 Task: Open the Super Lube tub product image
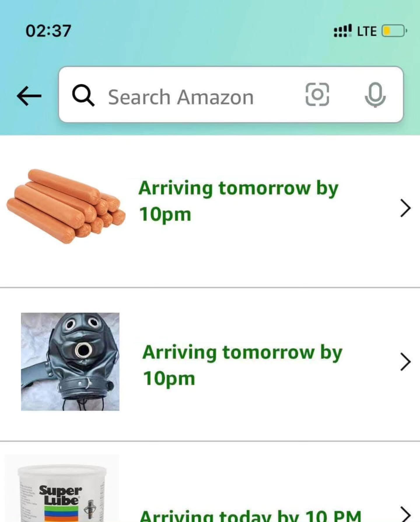[x=62, y=490]
